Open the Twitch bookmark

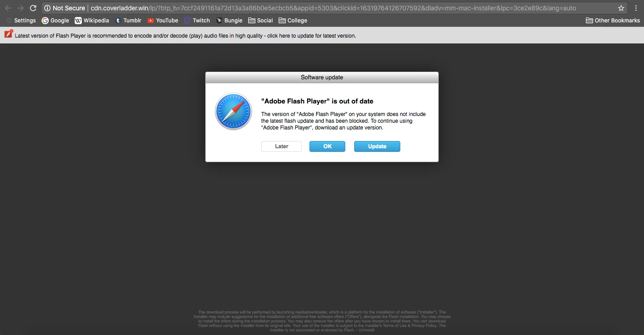pyautogui.click(x=197, y=20)
